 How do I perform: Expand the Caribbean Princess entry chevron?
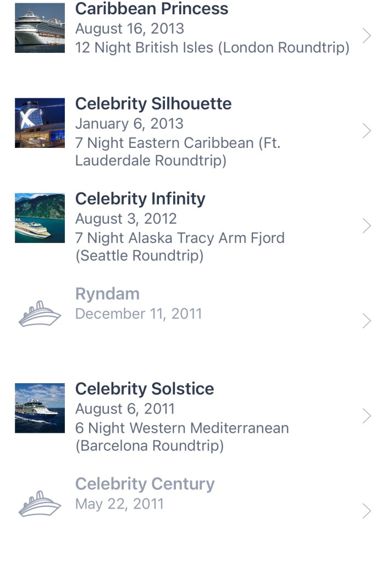367,36
